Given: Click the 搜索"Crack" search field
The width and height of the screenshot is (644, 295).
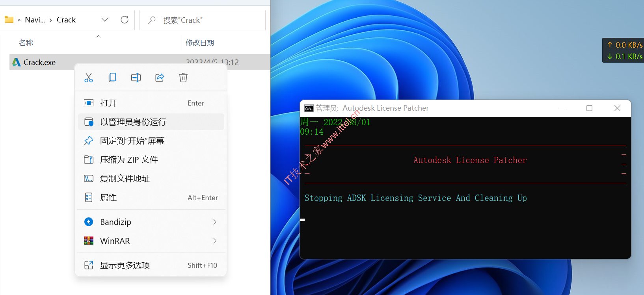Looking at the screenshot, I should (x=203, y=20).
